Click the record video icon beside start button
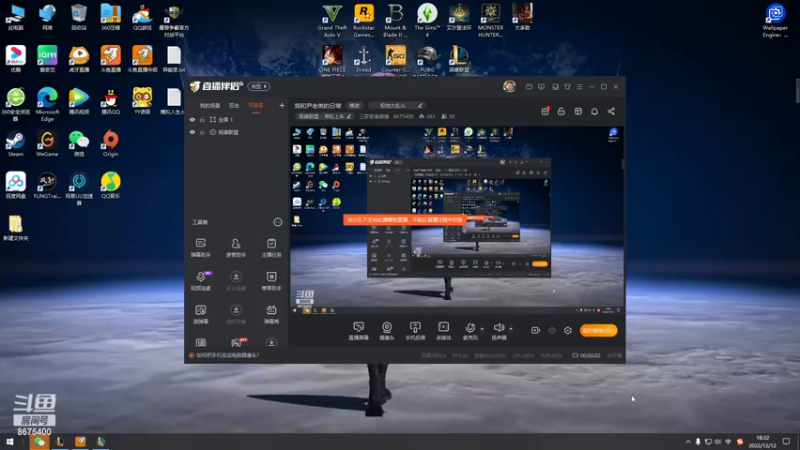800x450 pixels. point(535,331)
